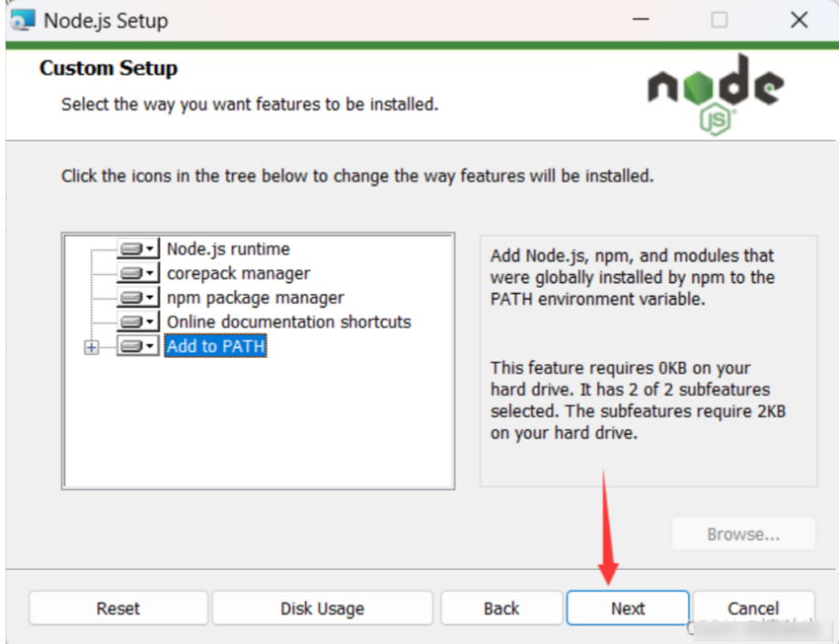This screenshot has width=839, height=644.
Task: Open the Node.js runtime feature install dropdown
Action: point(138,248)
